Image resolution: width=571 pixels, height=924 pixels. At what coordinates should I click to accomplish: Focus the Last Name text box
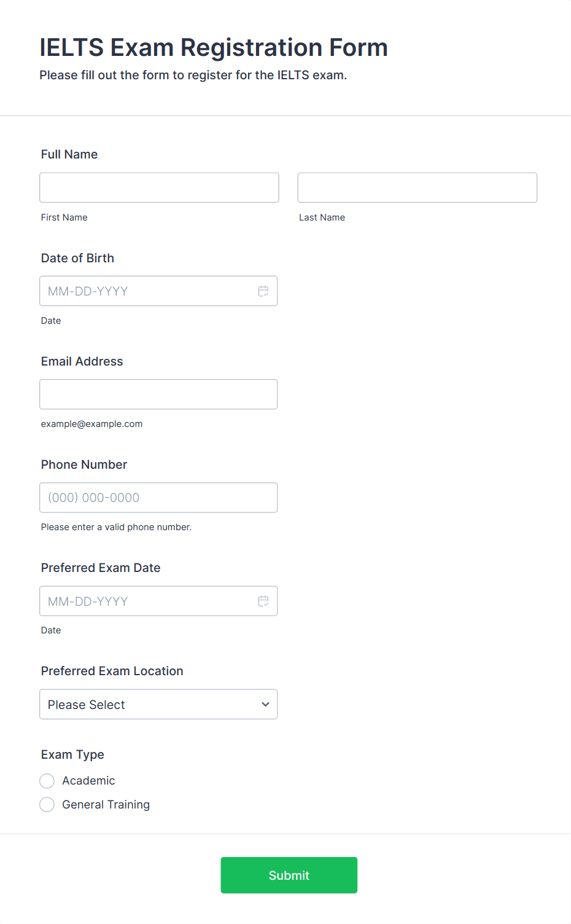pos(418,187)
